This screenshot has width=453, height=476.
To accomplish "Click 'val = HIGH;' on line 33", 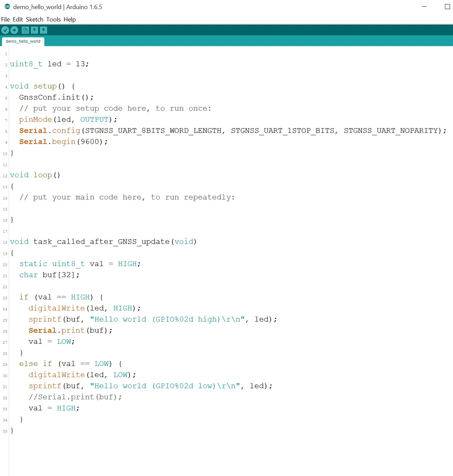I will click(x=54, y=408).
